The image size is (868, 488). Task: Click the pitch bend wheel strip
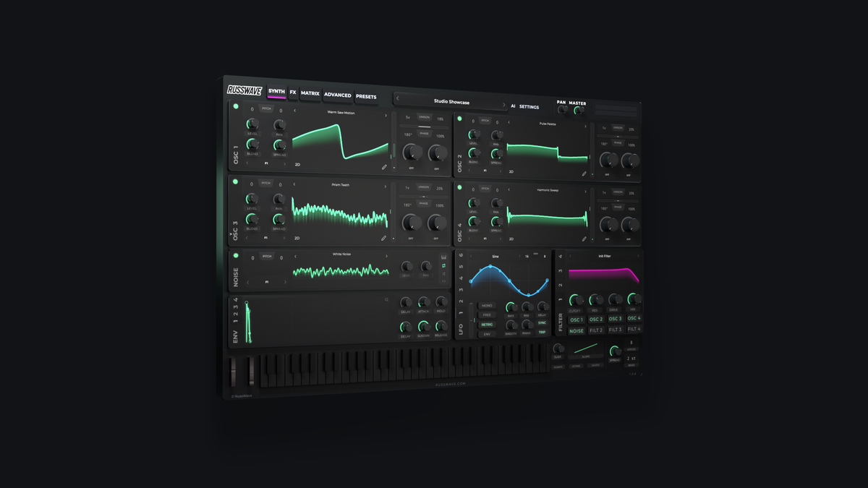pyautogui.click(x=233, y=371)
